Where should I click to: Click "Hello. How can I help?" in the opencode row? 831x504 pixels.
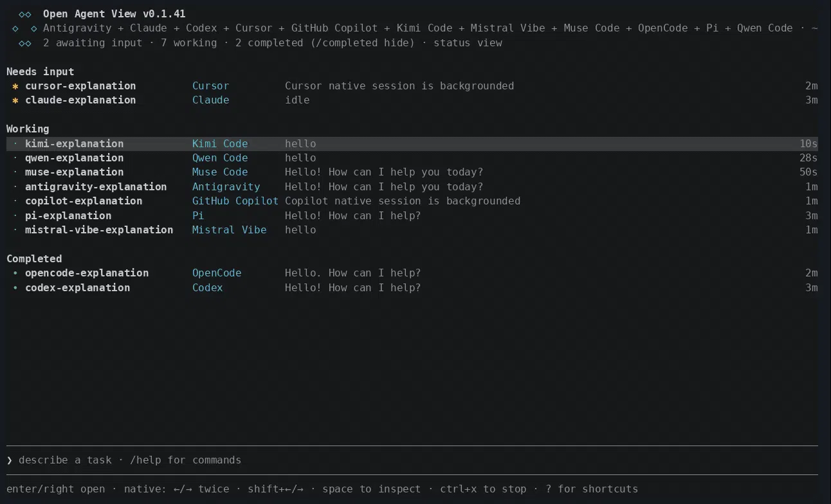353,273
